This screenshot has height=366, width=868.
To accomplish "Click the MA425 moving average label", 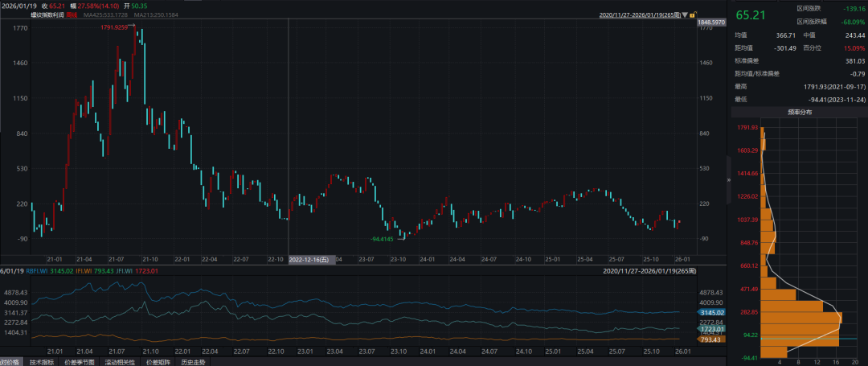I will pos(105,15).
